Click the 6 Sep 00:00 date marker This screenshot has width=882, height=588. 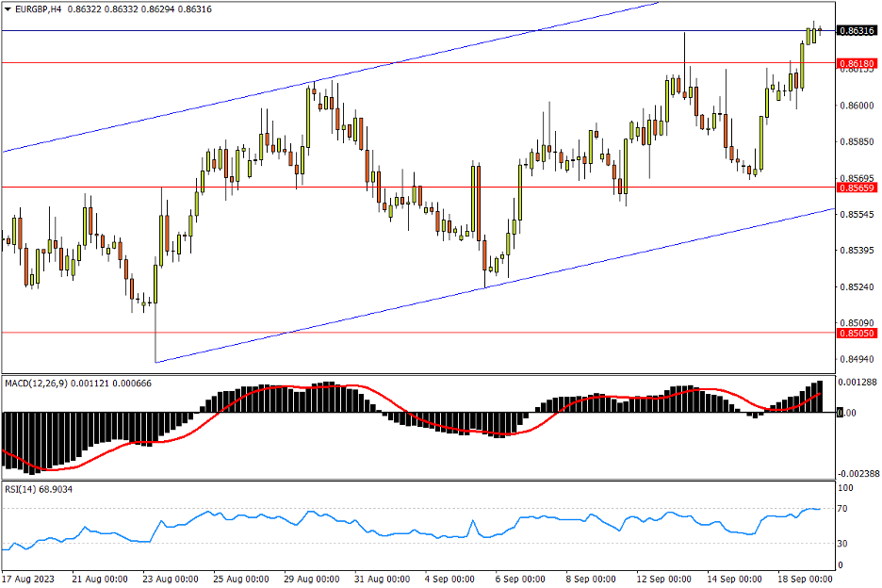(522, 578)
